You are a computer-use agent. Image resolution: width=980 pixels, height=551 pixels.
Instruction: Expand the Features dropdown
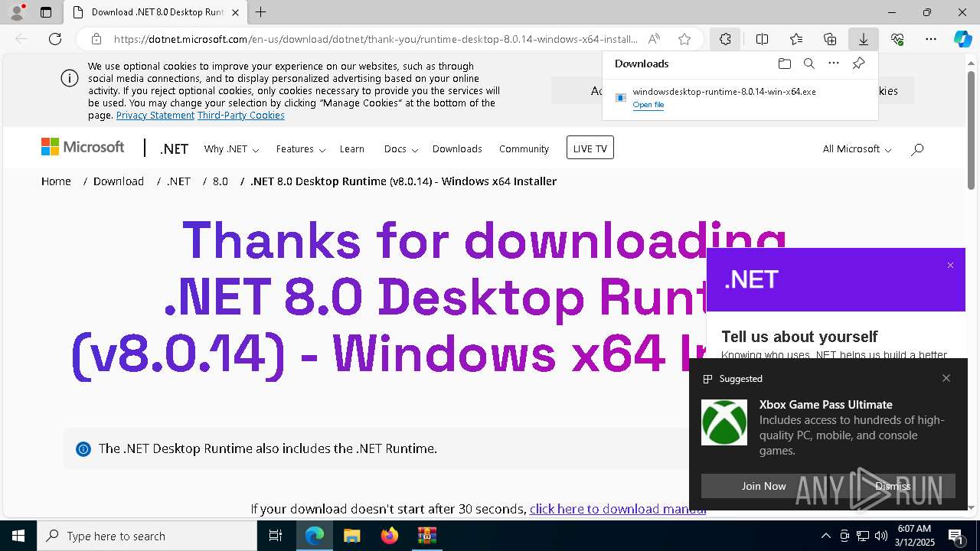click(x=301, y=149)
